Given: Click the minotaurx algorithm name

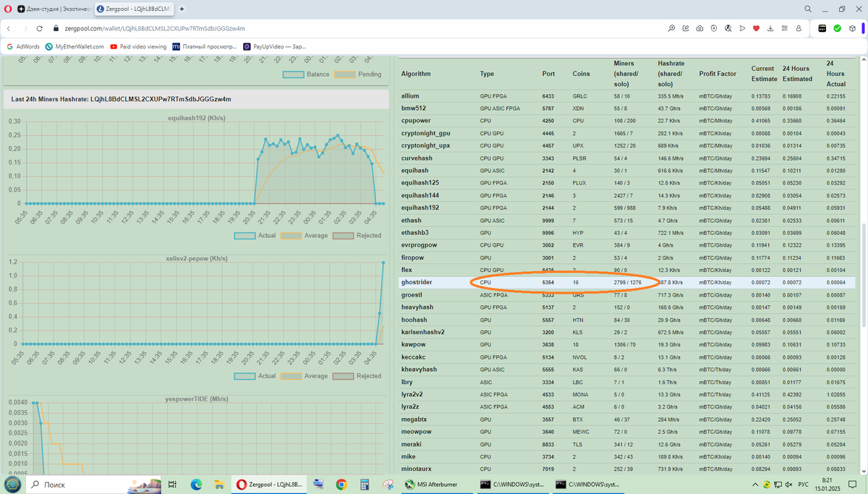Looking at the screenshot, I should coord(416,469).
